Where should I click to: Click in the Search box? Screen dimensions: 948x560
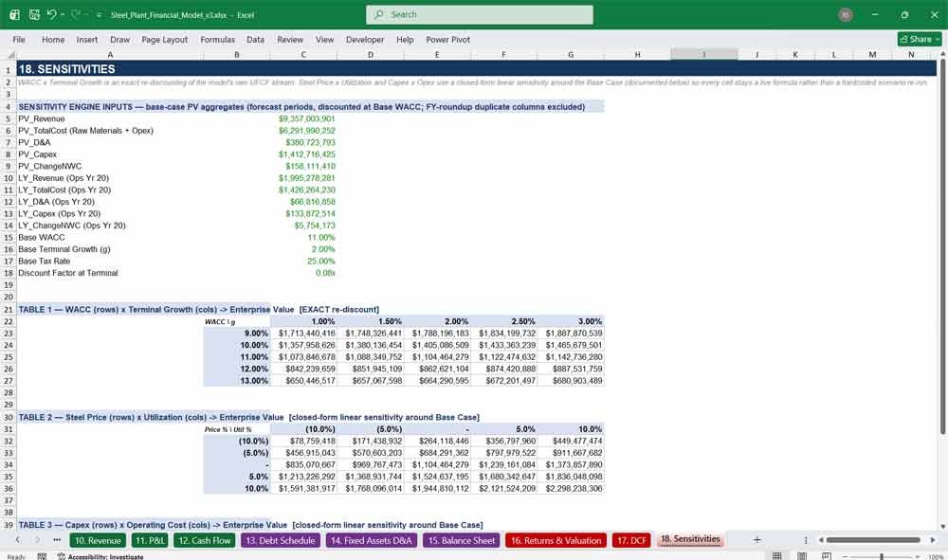point(480,14)
